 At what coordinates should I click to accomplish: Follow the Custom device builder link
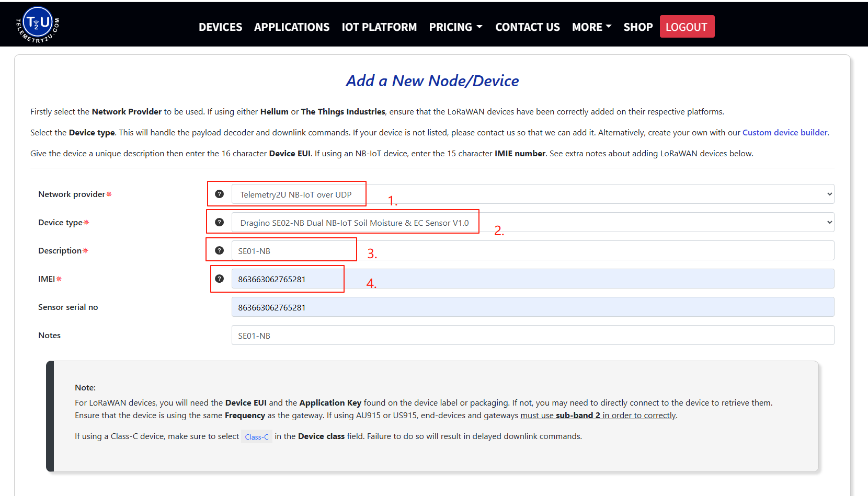(785, 132)
